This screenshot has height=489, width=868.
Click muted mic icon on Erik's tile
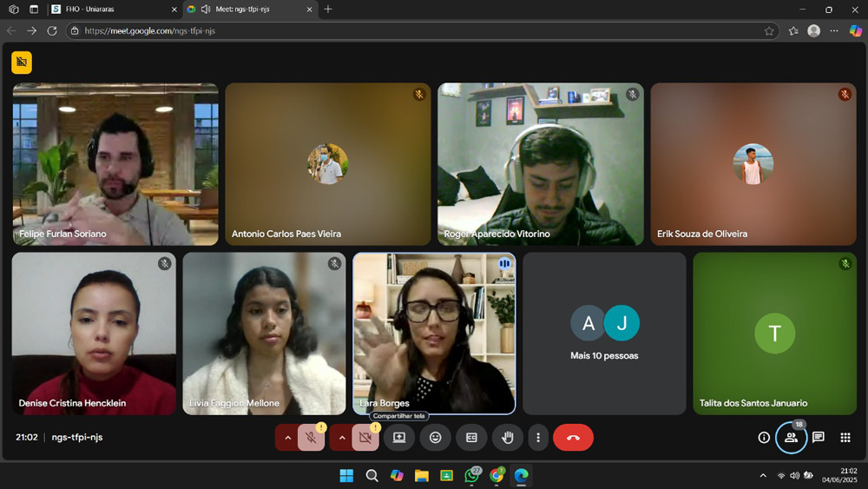pyautogui.click(x=845, y=94)
